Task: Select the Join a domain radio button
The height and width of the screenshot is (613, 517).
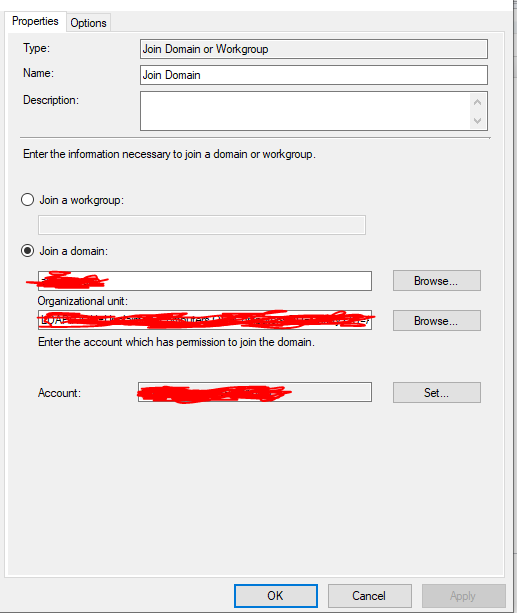Action: point(27,251)
